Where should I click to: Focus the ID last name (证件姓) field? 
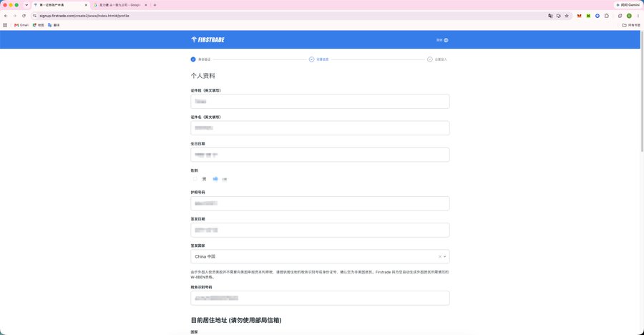(x=320, y=102)
